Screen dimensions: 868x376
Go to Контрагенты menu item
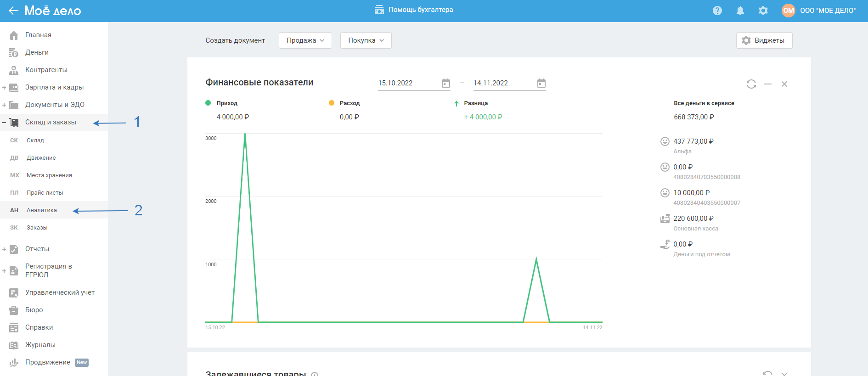pos(46,70)
